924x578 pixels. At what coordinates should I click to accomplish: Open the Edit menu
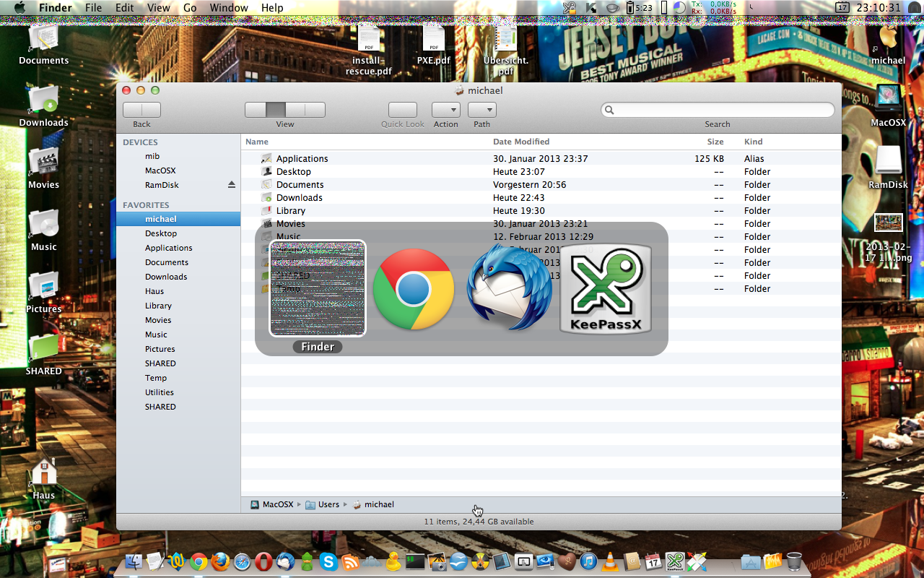tap(125, 8)
